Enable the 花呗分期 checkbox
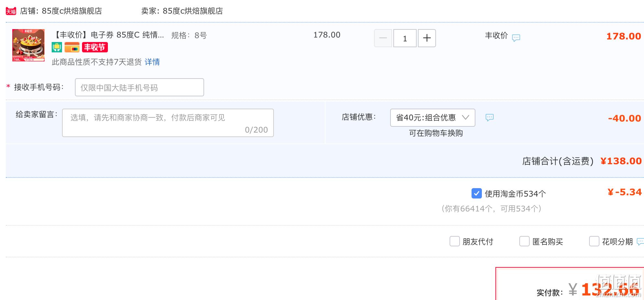The image size is (644, 300). click(594, 241)
